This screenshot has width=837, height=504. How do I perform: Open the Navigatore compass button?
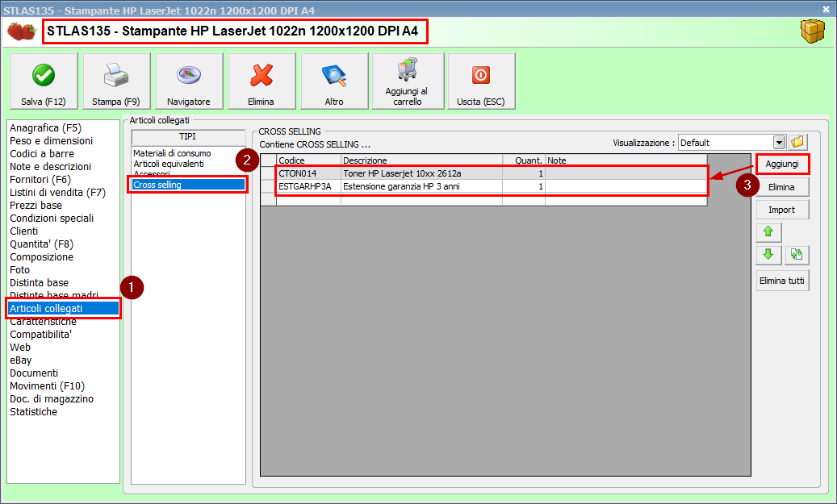[x=189, y=81]
